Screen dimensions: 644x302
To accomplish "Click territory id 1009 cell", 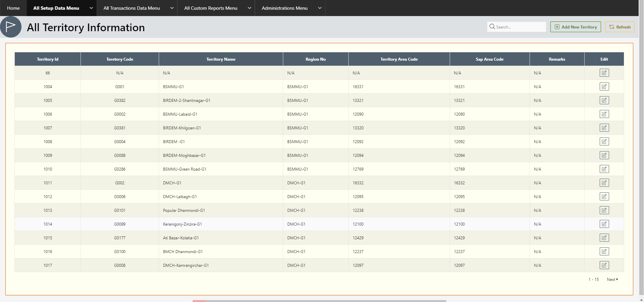I will pos(48,155).
